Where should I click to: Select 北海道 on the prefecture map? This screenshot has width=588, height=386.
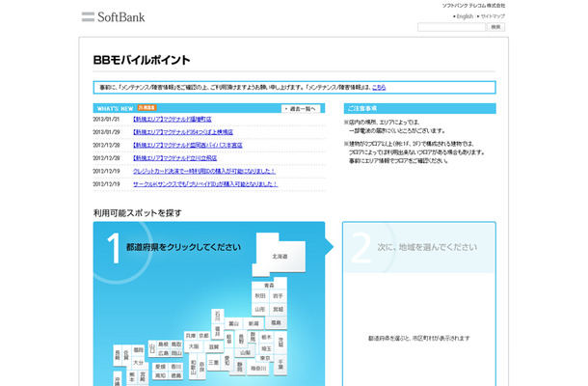280,256
